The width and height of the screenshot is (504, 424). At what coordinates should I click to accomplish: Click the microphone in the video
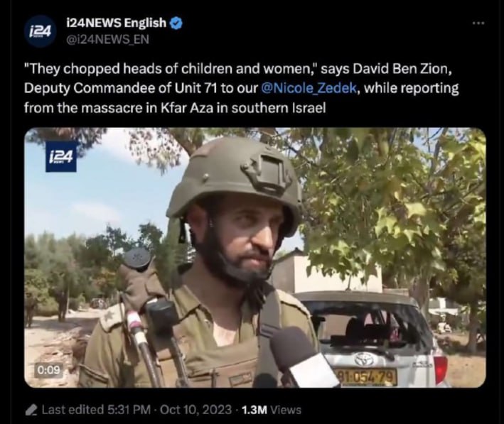point(302,358)
